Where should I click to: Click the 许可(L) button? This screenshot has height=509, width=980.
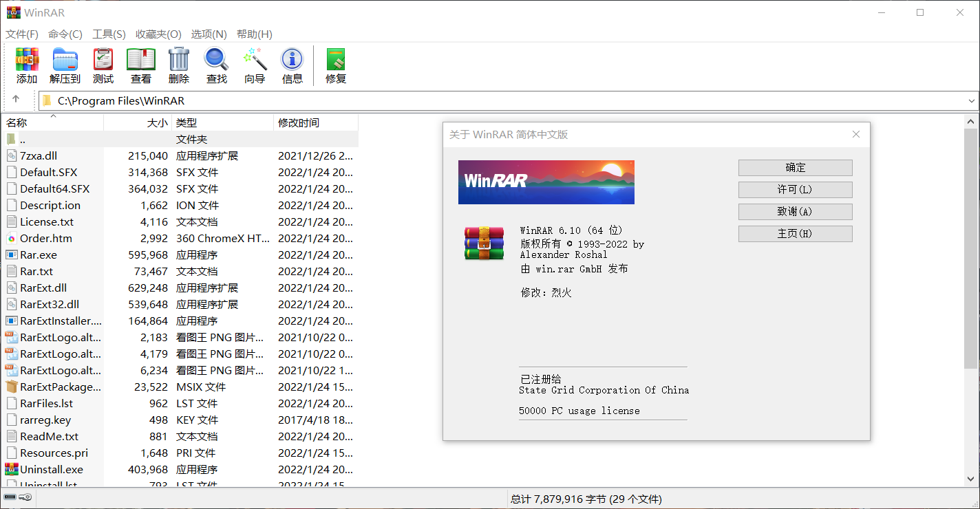[x=796, y=190]
